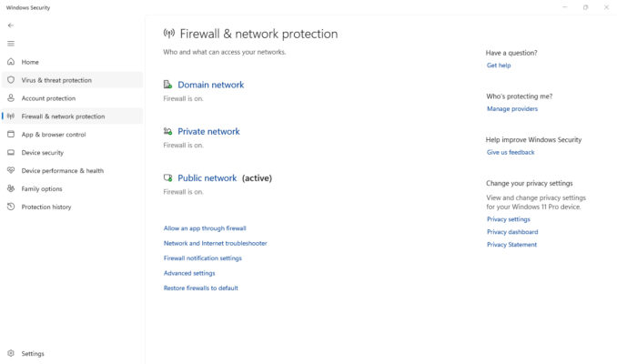Viewport: 617px width, 364px height.
Task: Go to Firewall & network protection tab
Action: (63, 116)
